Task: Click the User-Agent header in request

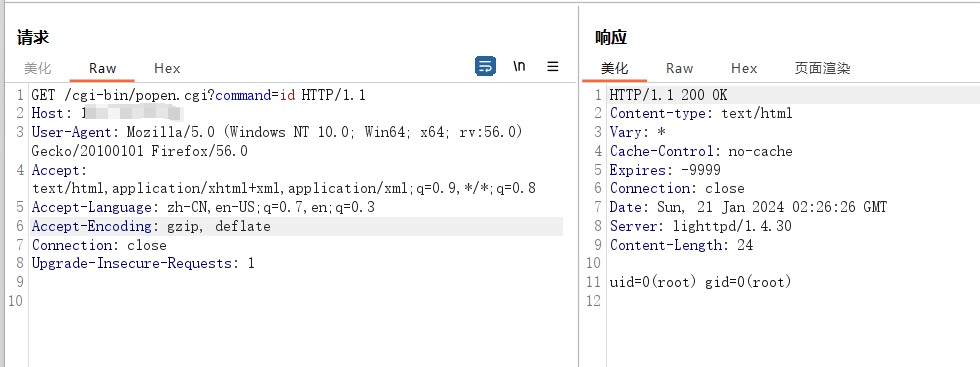Action: [278, 133]
